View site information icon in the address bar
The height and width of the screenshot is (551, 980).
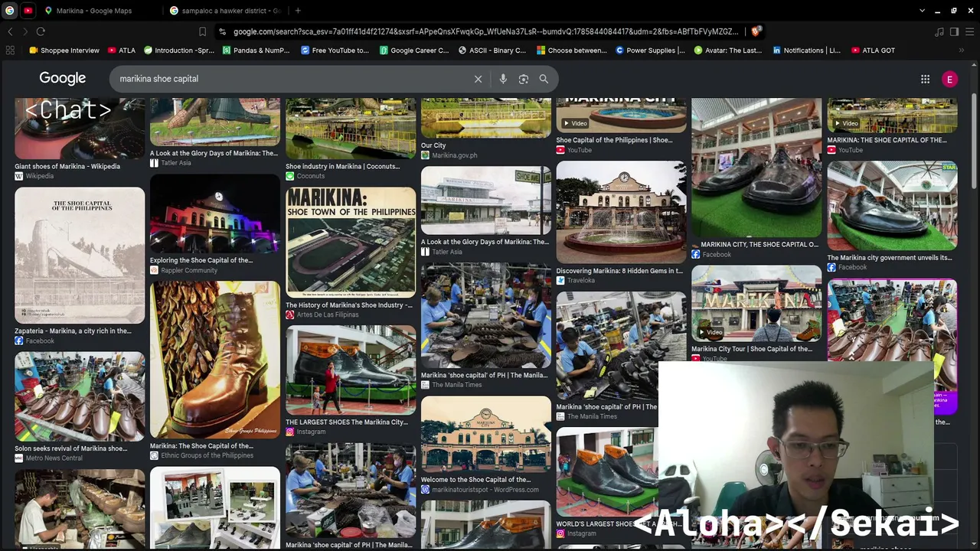pyautogui.click(x=222, y=31)
